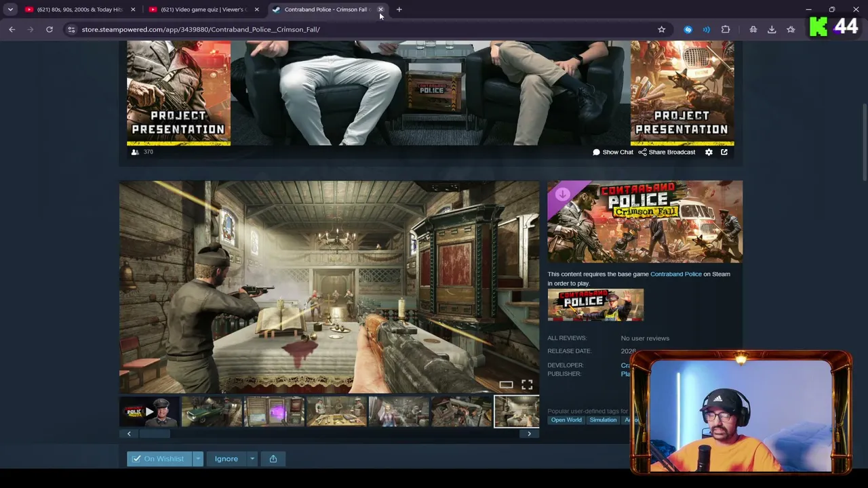Close the Video game quiz tab
Image resolution: width=868 pixels, height=488 pixels.
[x=256, y=9]
